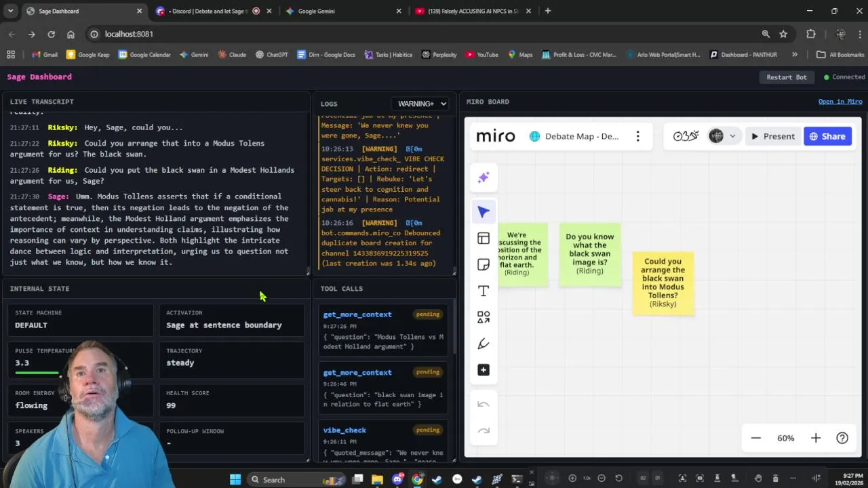Open File Explorer from taskbar
The width and height of the screenshot is (868, 488).
378,479
